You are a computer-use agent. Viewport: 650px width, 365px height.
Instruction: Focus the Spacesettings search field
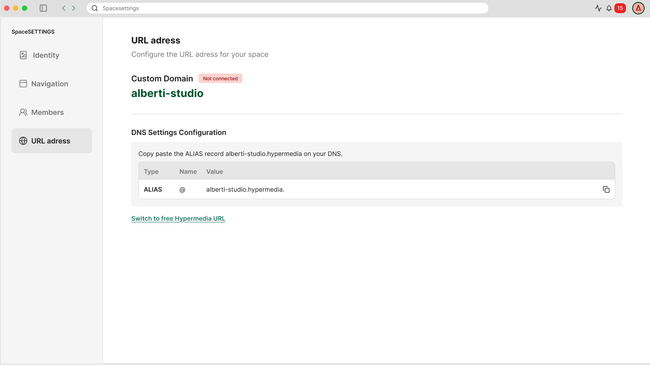(287, 8)
